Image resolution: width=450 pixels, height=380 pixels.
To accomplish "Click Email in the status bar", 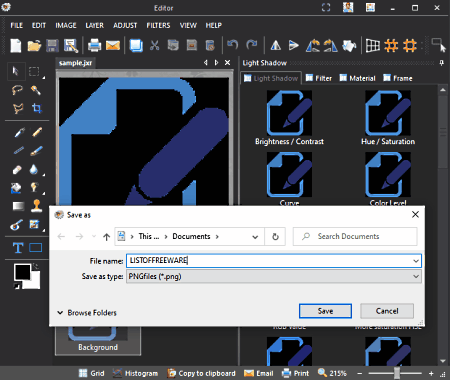I will click(259, 373).
